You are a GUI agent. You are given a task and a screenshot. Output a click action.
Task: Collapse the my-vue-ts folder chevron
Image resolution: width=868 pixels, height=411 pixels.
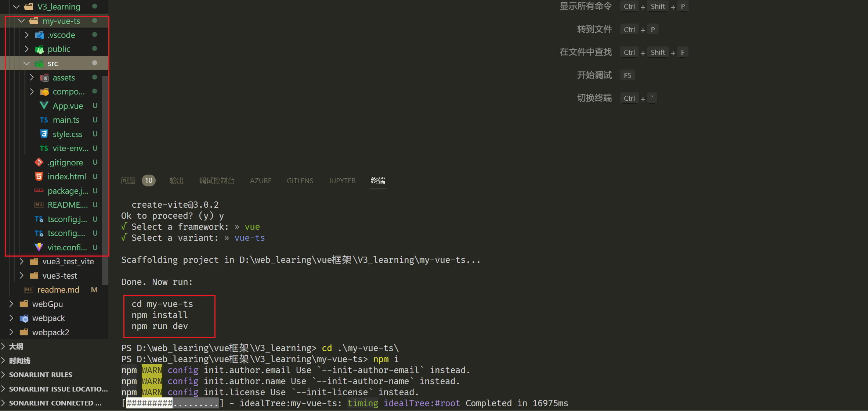pyautogui.click(x=21, y=21)
